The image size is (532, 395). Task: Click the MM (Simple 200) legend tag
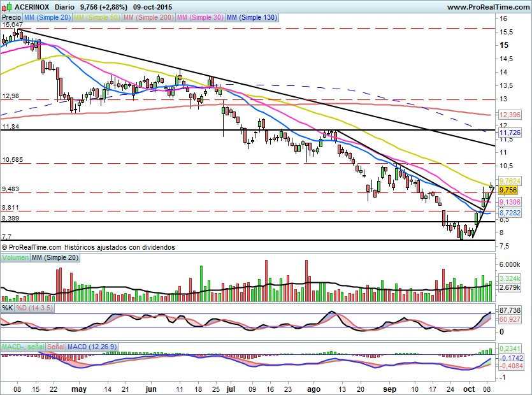(148, 18)
